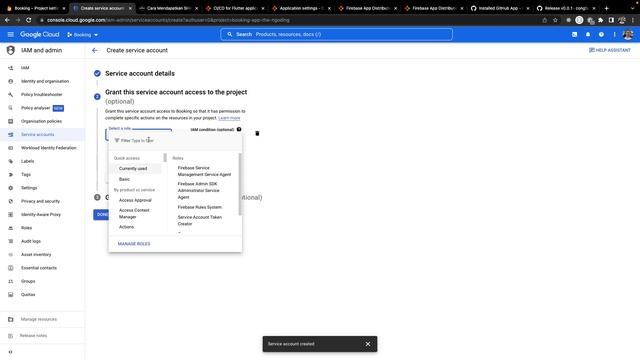This screenshot has height=360, width=640.
Task: Select Access Approval product category
Action: 136,200
